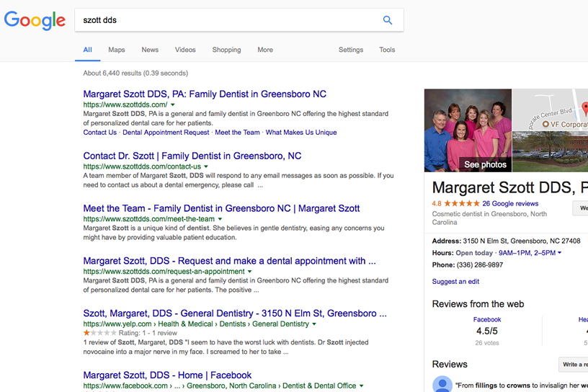Open search Settings
The image size is (588, 392).
pos(351,50)
